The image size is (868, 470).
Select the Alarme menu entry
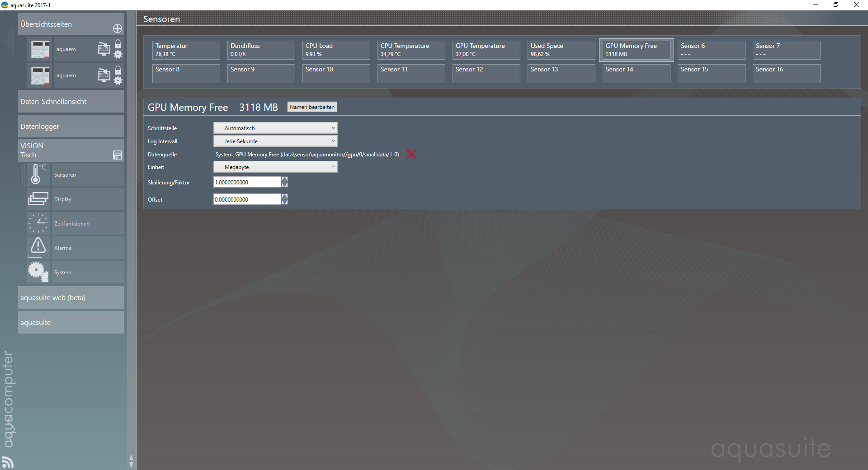click(x=88, y=248)
